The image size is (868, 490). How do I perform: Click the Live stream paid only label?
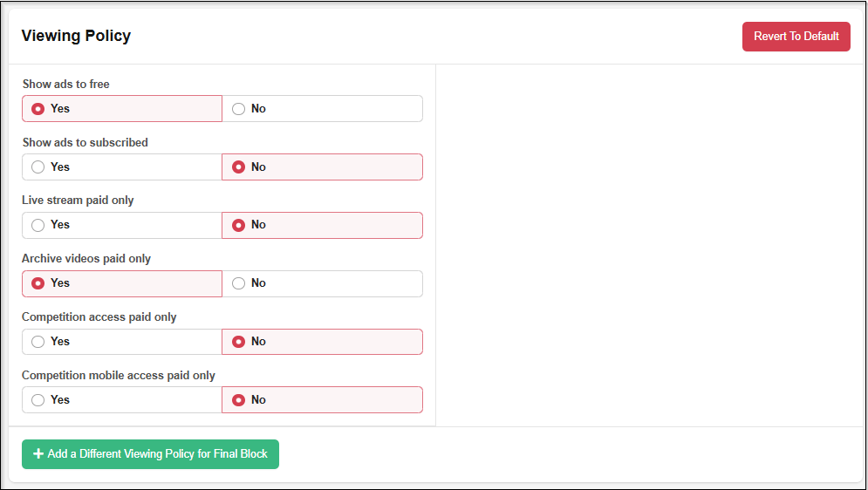click(x=79, y=201)
